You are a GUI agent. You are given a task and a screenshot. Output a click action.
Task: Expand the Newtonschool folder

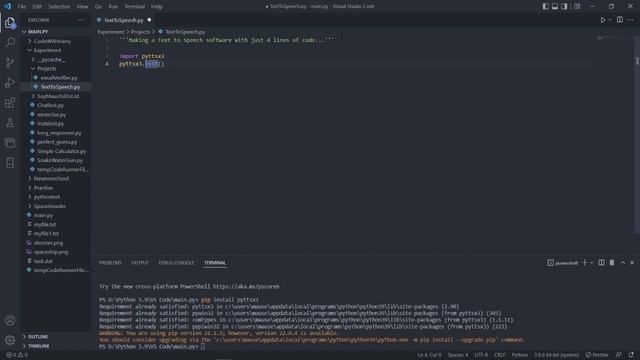click(56, 178)
